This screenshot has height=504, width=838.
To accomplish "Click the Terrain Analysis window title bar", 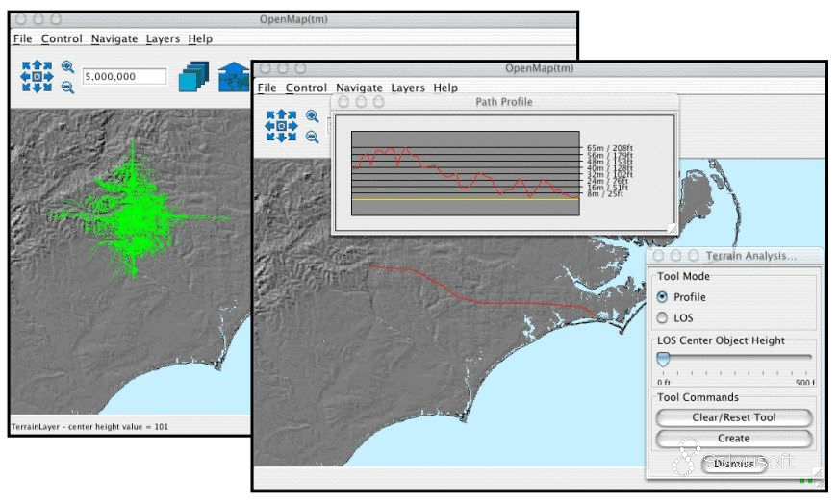I will coord(734,256).
